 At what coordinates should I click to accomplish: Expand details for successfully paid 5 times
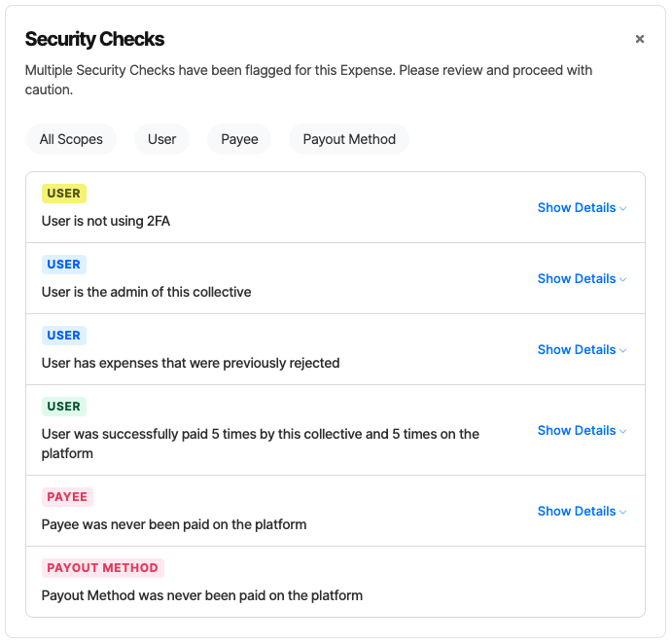(x=582, y=430)
